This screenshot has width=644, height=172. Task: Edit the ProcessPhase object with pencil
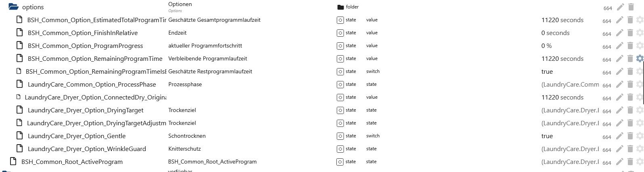(x=620, y=85)
